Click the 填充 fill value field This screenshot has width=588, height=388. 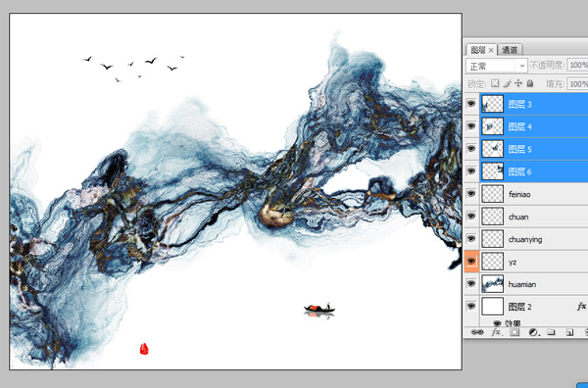click(x=577, y=83)
